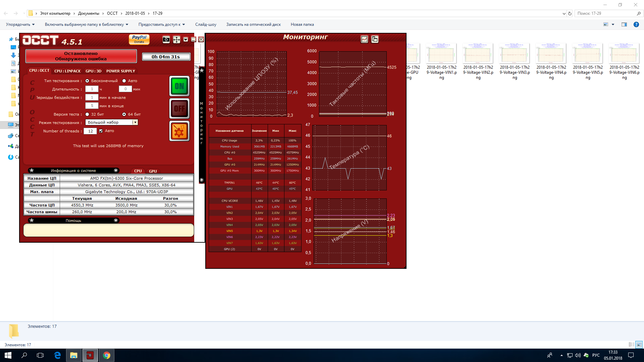Collapse the Помощь section
Image resolution: width=644 pixels, height=362 pixels.
(x=116, y=221)
